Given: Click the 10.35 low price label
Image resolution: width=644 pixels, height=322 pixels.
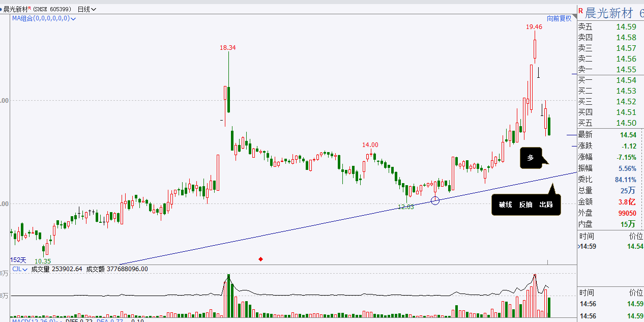Looking at the screenshot, I should (43, 260).
